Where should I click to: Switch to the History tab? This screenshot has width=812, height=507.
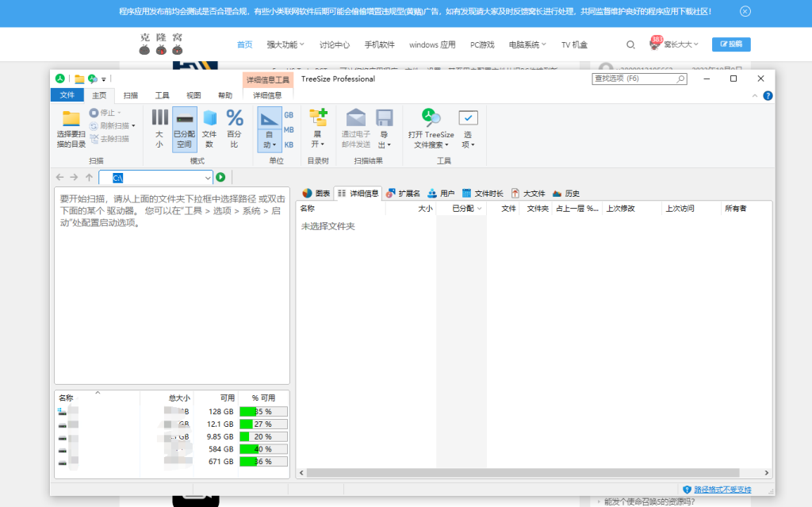point(566,194)
